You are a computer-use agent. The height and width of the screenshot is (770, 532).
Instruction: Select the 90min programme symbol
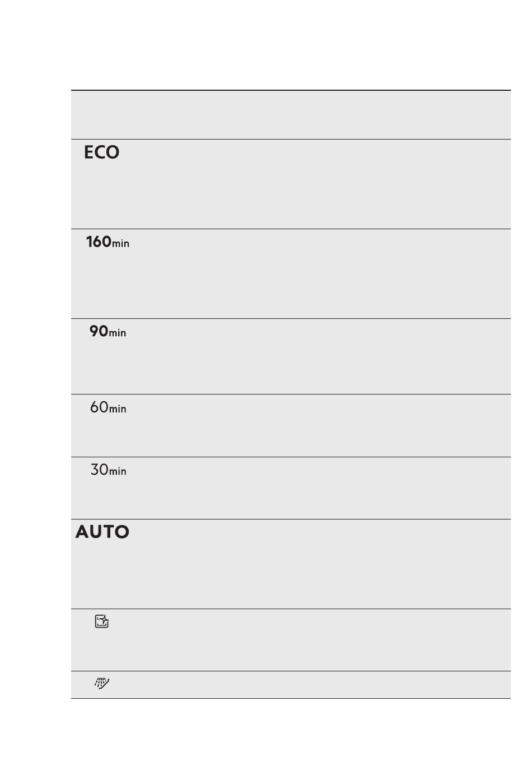coord(108,331)
